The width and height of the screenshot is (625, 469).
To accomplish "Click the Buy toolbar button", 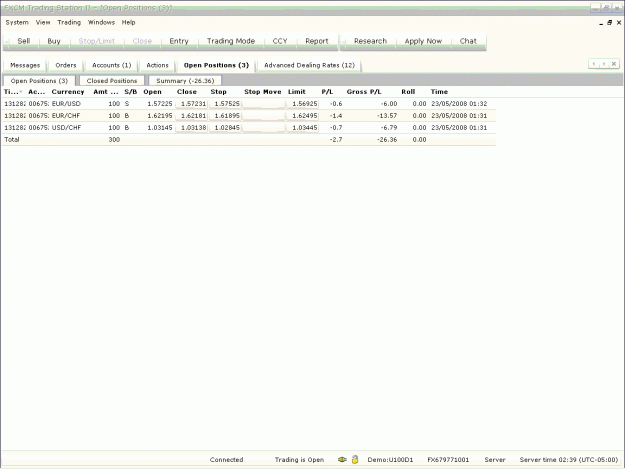I will click(54, 41).
